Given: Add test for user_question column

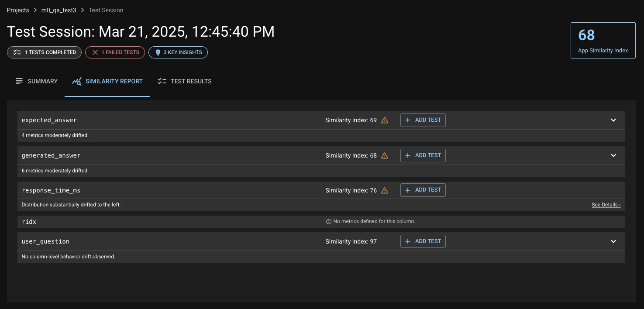Looking at the screenshot, I should tap(423, 241).
